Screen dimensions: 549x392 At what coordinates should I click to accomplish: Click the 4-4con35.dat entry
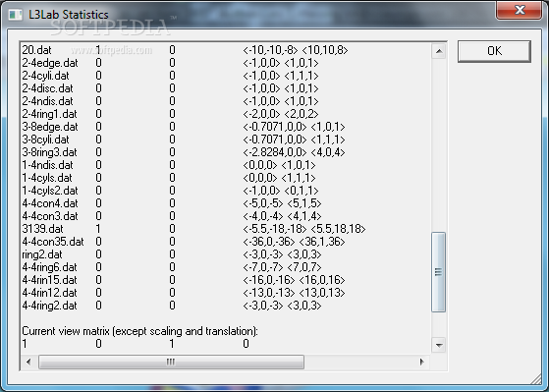[53, 242]
